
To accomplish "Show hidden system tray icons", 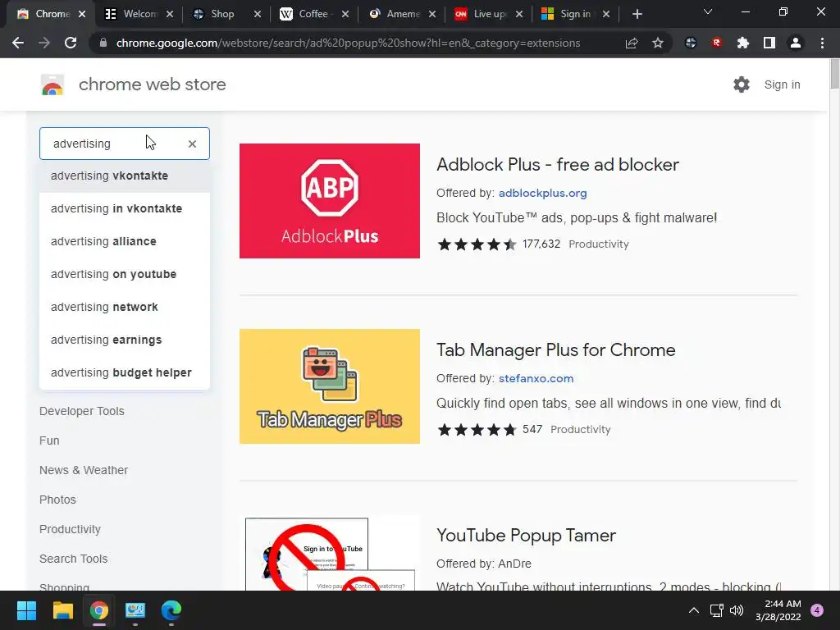I will coord(694,610).
